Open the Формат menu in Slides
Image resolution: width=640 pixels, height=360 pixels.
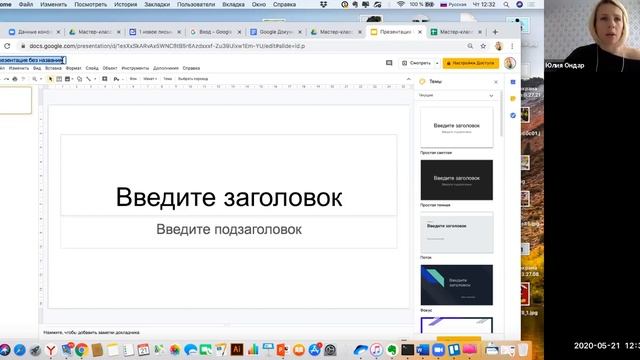73,68
